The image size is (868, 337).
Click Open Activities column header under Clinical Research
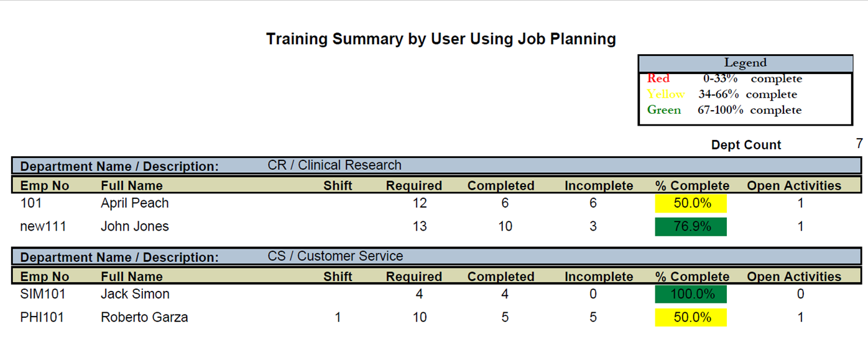(x=793, y=185)
